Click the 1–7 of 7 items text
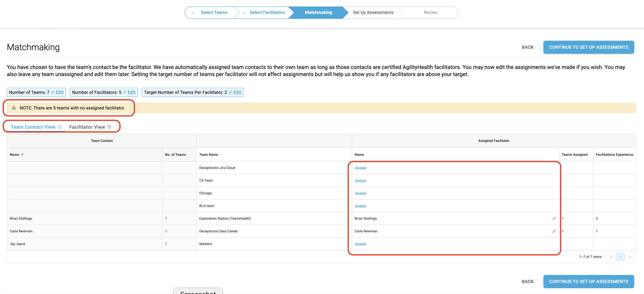The width and height of the screenshot is (644, 294). [590, 256]
